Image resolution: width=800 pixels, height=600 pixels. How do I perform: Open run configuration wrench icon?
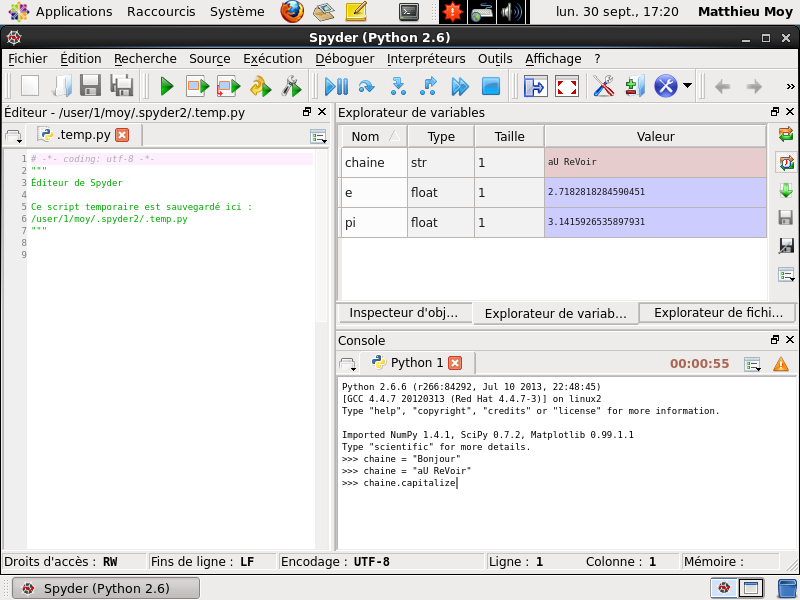pos(291,86)
